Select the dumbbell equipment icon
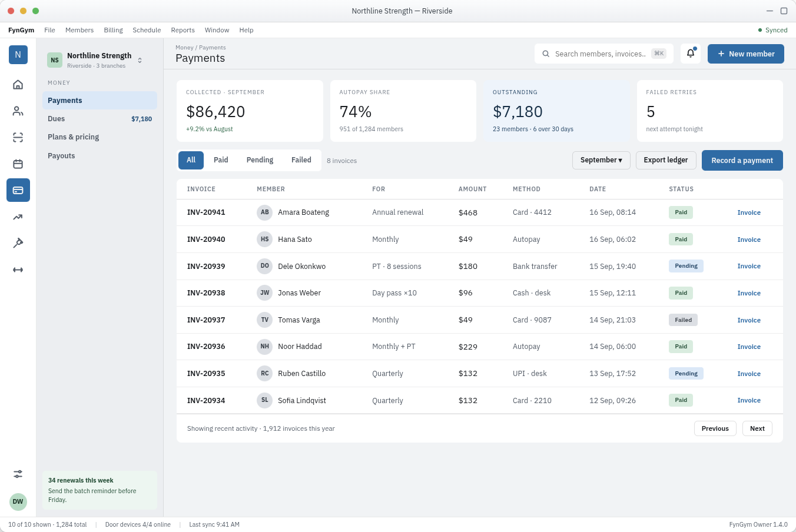 point(18,270)
